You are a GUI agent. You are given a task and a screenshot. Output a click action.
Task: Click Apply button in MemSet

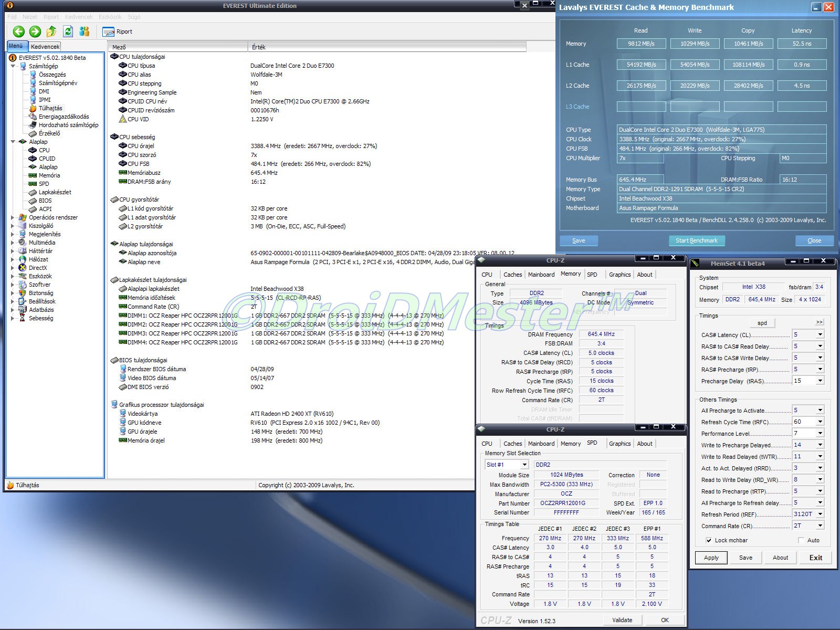[x=711, y=558]
